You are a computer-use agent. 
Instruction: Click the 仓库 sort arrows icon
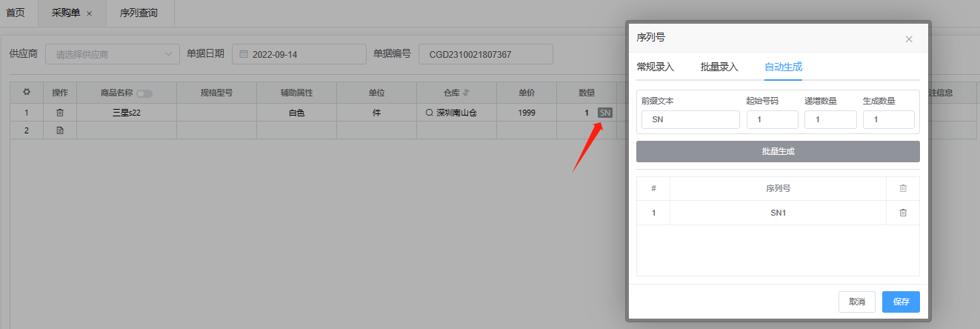click(x=466, y=93)
